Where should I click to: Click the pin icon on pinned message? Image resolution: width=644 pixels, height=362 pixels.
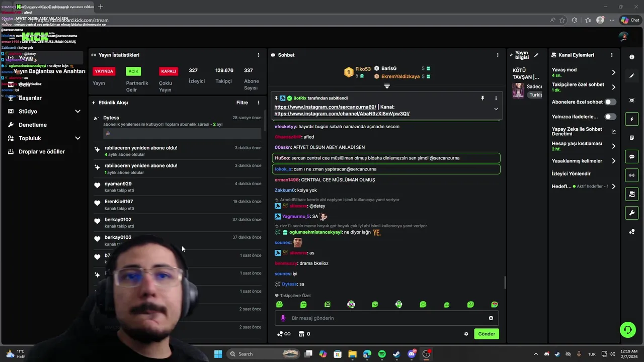coord(482,98)
